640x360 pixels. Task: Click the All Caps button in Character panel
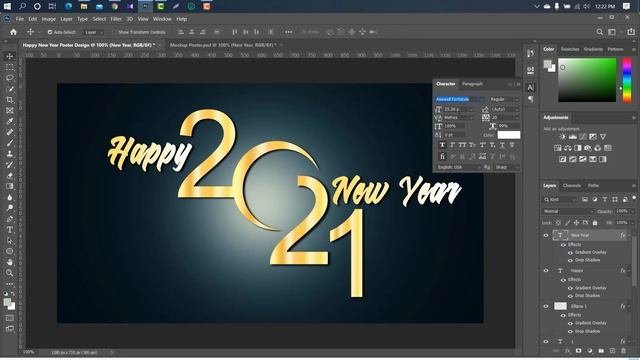[462, 145]
